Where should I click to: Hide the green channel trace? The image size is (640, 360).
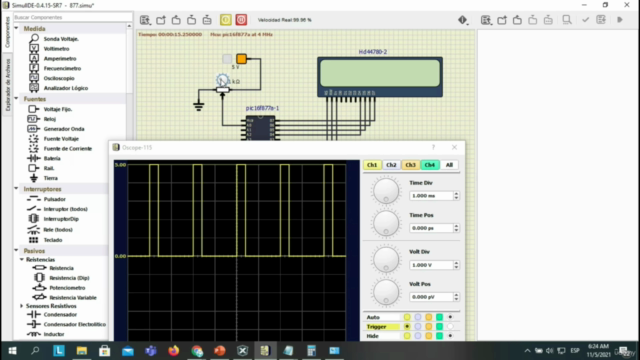click(439, 336)
